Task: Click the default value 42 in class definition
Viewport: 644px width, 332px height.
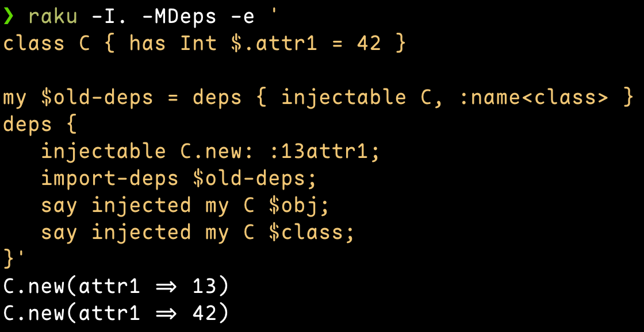Action: [369, 43]
